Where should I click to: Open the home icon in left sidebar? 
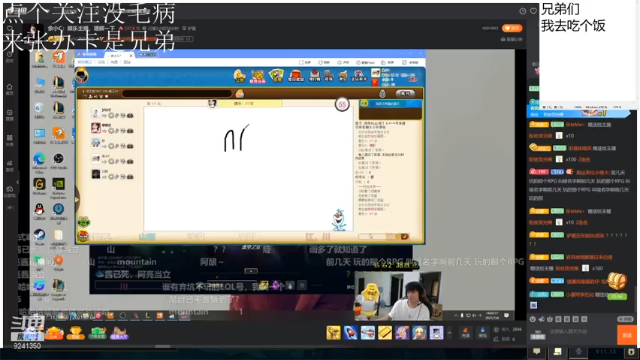point(10,87)
